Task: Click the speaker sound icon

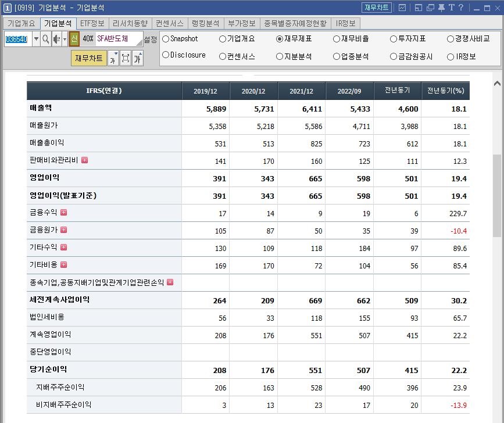Action: pyautogui.click(x=56, y=39)
